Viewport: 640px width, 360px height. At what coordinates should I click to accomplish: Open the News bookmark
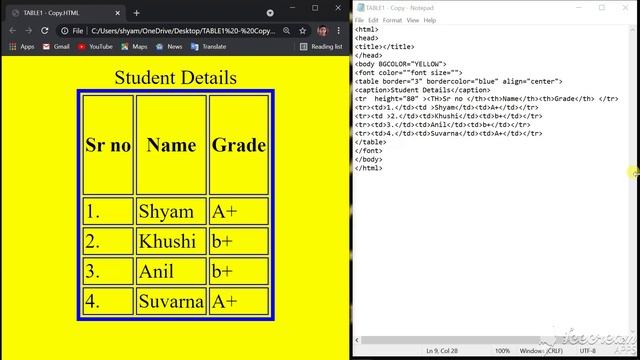pyautogui.click(x=169, y=47)
